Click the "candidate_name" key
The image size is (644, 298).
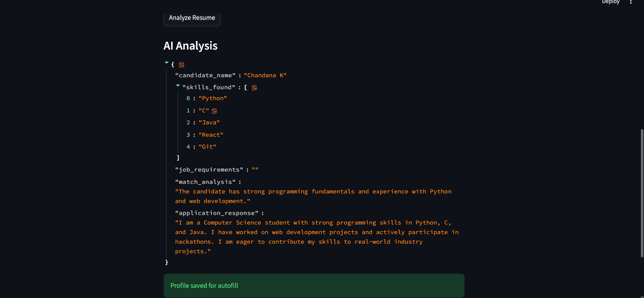coord(205,76)
